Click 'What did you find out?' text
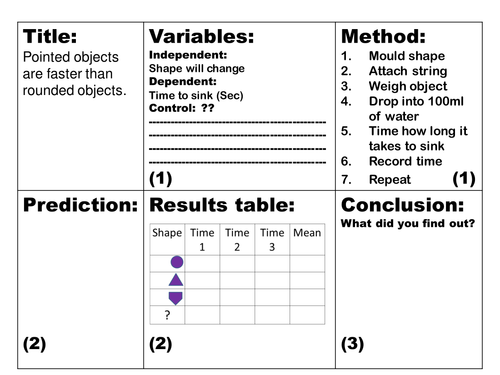Image resolution: width=500 pixels, height=375 pixels. (x=408, y=223)
